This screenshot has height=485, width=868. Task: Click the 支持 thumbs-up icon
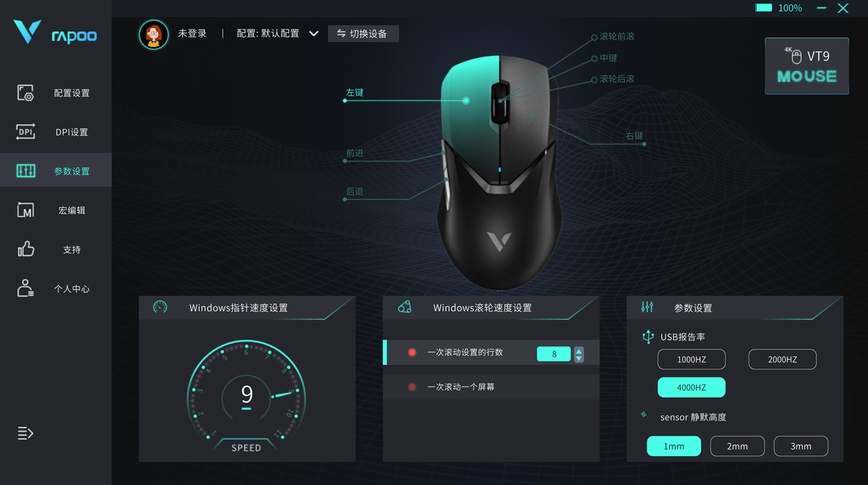click(26, 249)
